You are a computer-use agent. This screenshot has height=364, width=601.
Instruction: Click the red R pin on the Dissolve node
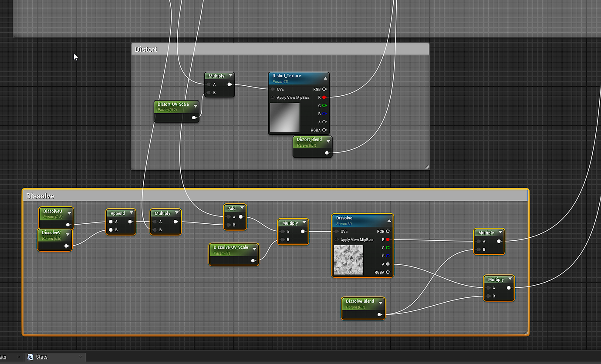(387, 239)
